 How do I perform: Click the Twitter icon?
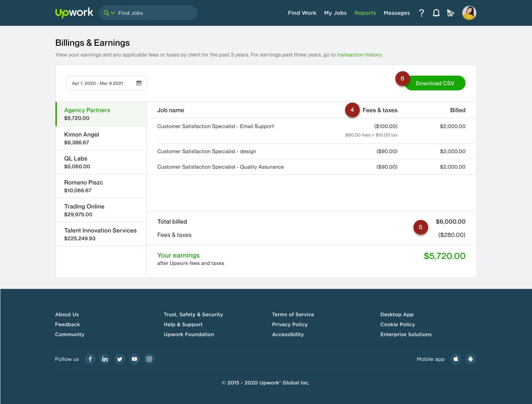click(x=120, y=359)
